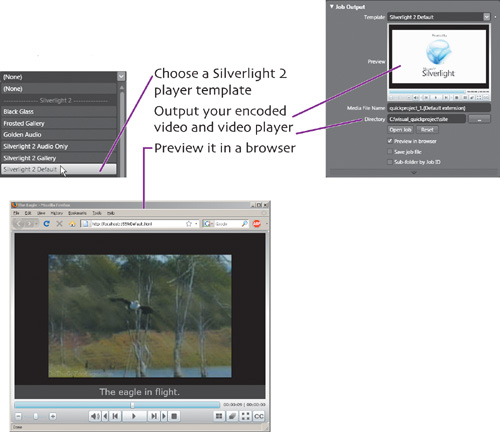Open the Firefox Help menu

pos(111,213)
